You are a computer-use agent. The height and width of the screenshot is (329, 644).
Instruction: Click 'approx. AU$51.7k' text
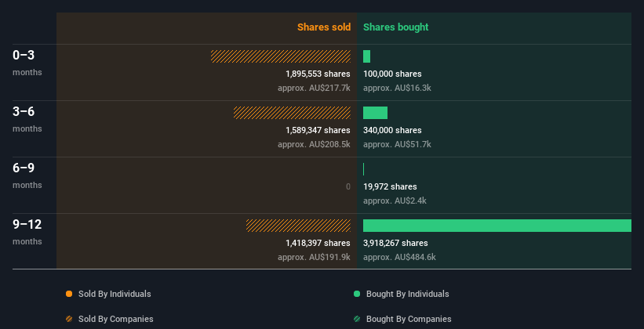point(397,144)
